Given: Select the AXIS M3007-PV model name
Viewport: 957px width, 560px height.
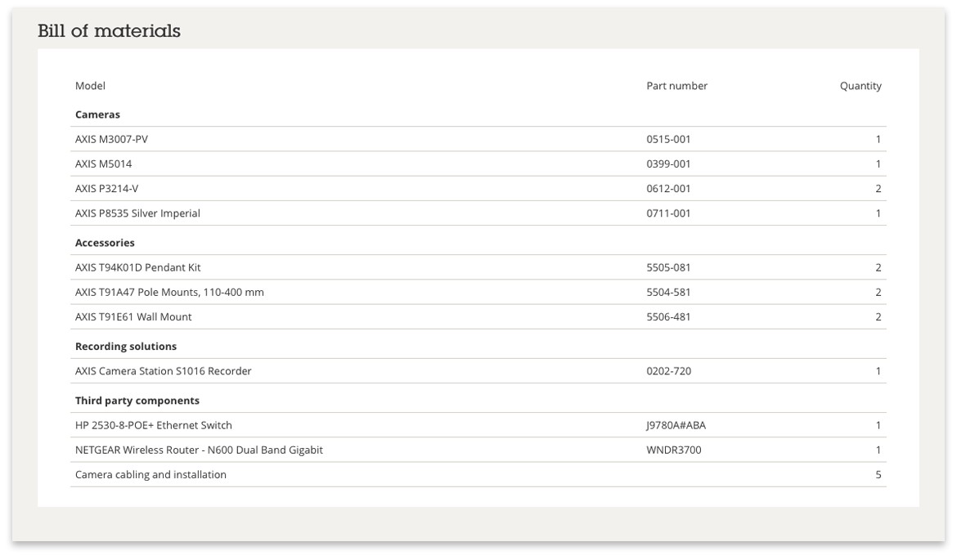Looking at the screenshot, I should click(112, 139).
